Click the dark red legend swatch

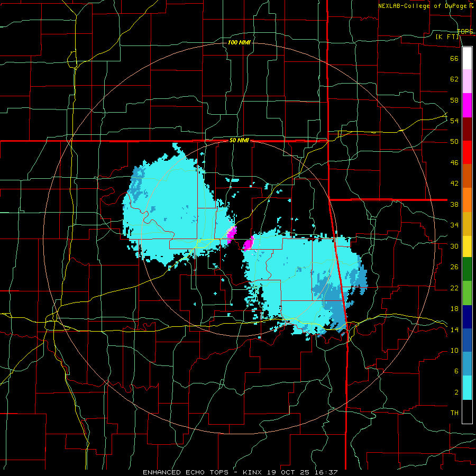tap(467, 129)
